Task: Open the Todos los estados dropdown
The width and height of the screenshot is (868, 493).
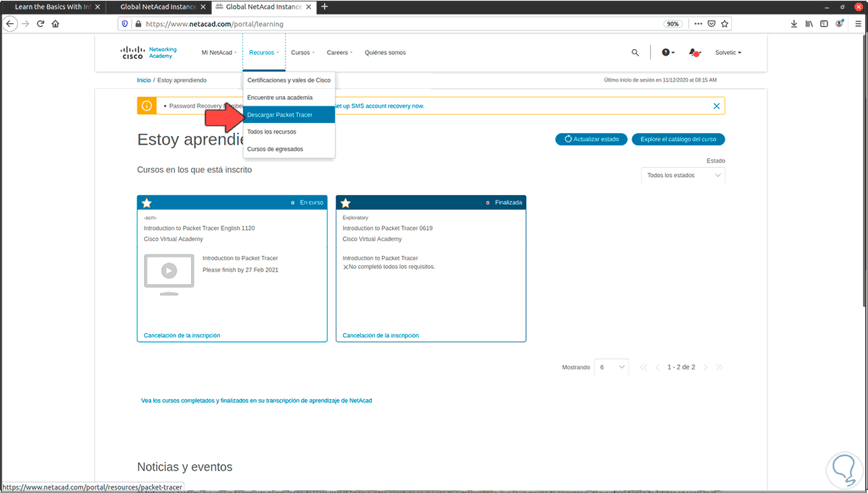Action: (x=683, y=176)
